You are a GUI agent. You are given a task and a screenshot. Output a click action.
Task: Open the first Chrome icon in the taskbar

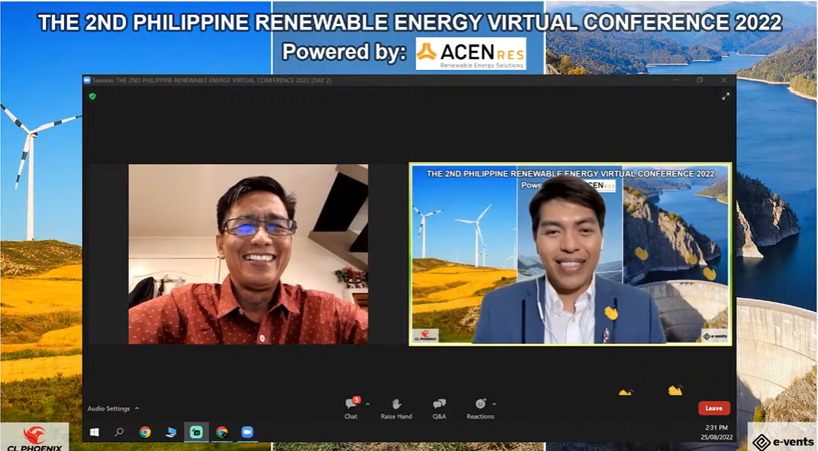pos(145,432)
